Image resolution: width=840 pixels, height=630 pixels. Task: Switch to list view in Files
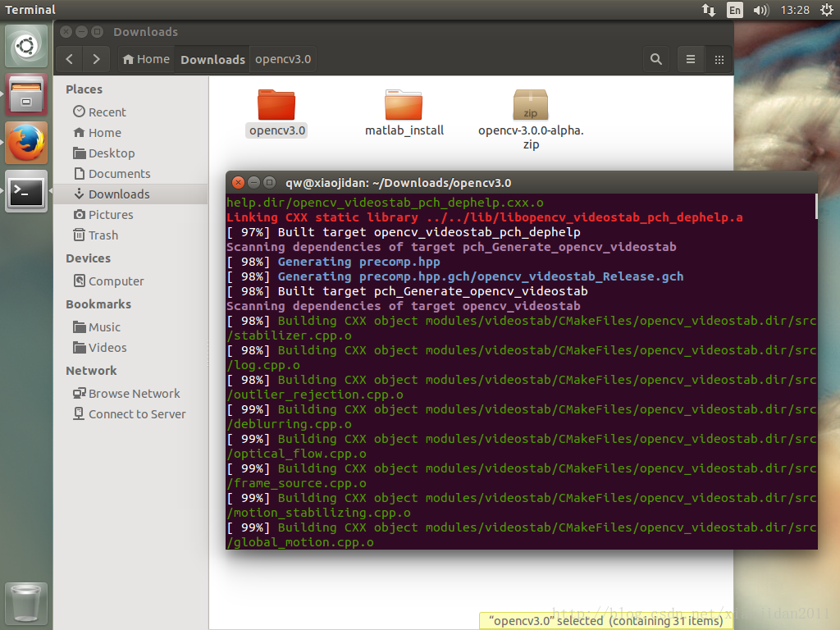691,59
